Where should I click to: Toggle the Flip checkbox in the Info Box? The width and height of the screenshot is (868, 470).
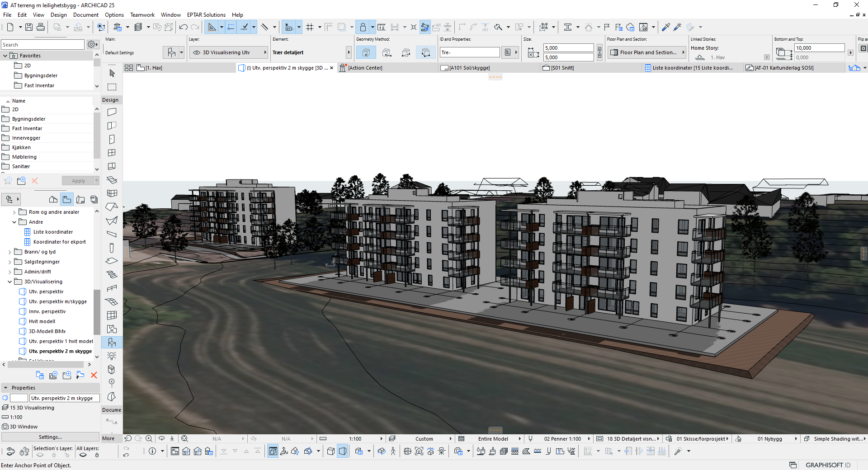coord(863,48)
